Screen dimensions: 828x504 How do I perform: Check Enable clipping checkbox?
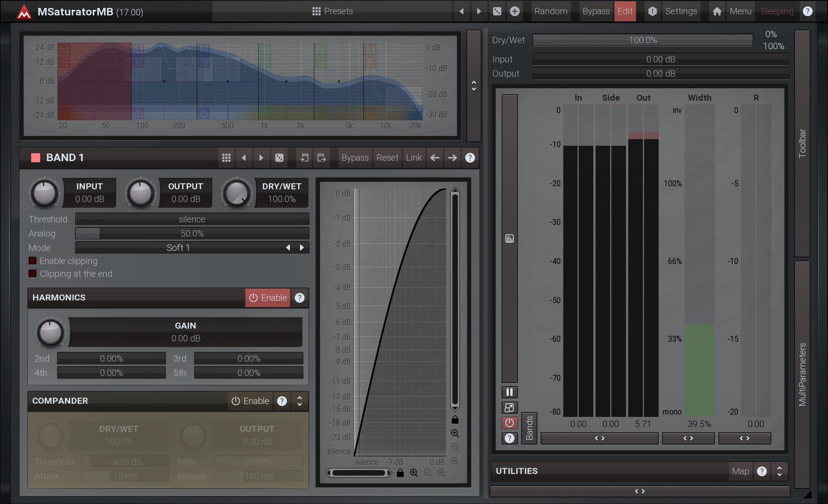[33, 261]
